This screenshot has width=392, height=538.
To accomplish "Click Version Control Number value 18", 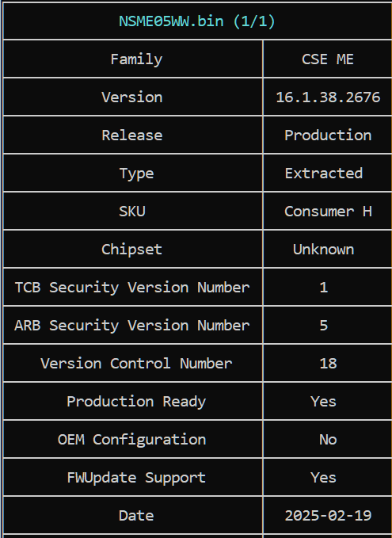I will pyautogui.click(x=328, y=364).
